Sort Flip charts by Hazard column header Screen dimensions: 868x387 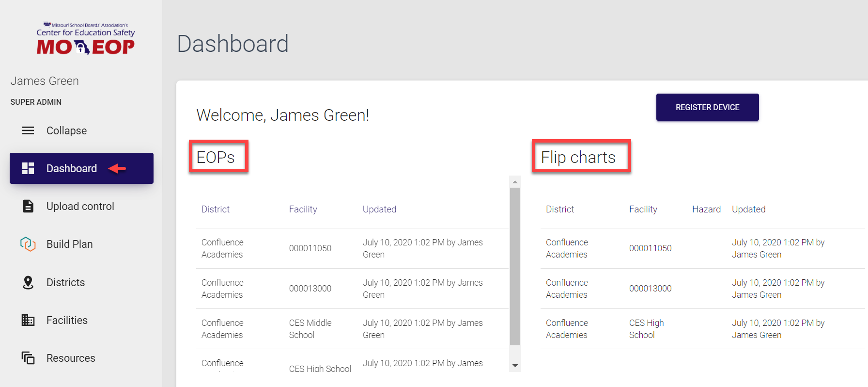[x=706, y=209]
